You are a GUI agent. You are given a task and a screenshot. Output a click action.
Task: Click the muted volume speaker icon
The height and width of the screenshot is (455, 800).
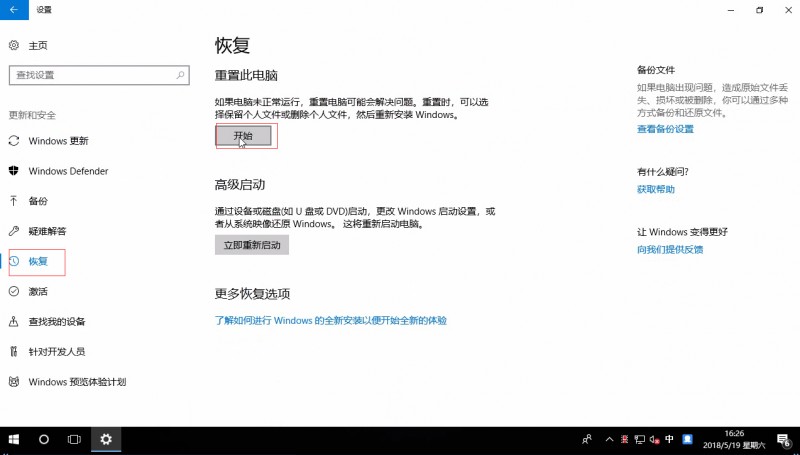coord(654,439)
